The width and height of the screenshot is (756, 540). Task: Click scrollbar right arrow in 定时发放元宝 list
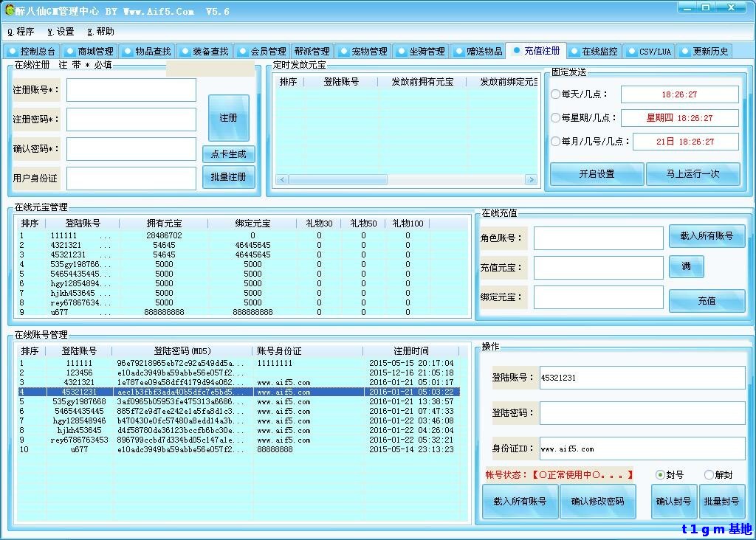tap(531, 179)
